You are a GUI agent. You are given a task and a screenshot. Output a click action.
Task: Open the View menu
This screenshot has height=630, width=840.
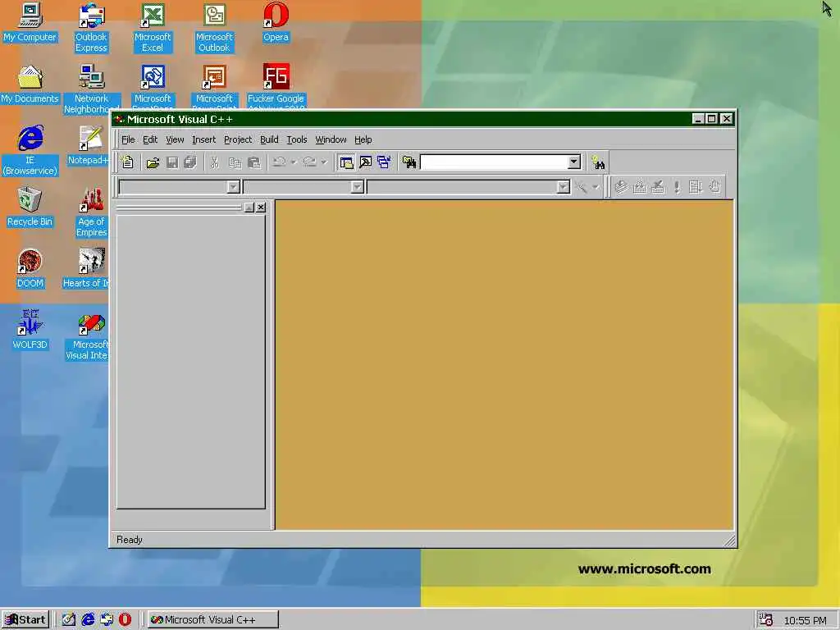(x=175, y=139)
